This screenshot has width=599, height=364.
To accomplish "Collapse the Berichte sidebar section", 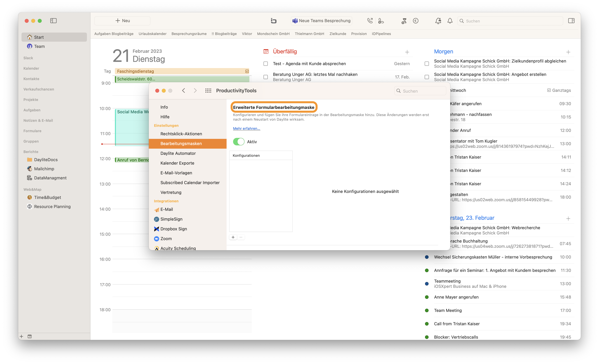I will coord(31,152).
